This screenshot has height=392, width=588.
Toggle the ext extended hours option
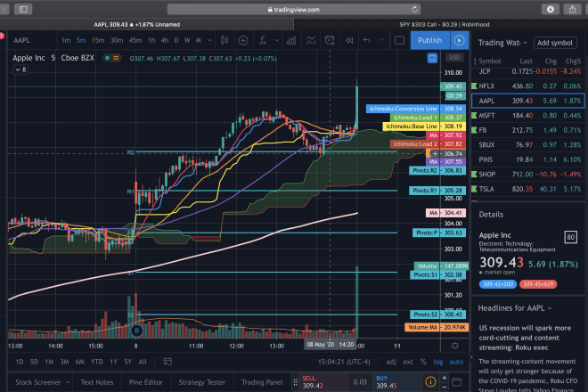click(x=408, y=362)
